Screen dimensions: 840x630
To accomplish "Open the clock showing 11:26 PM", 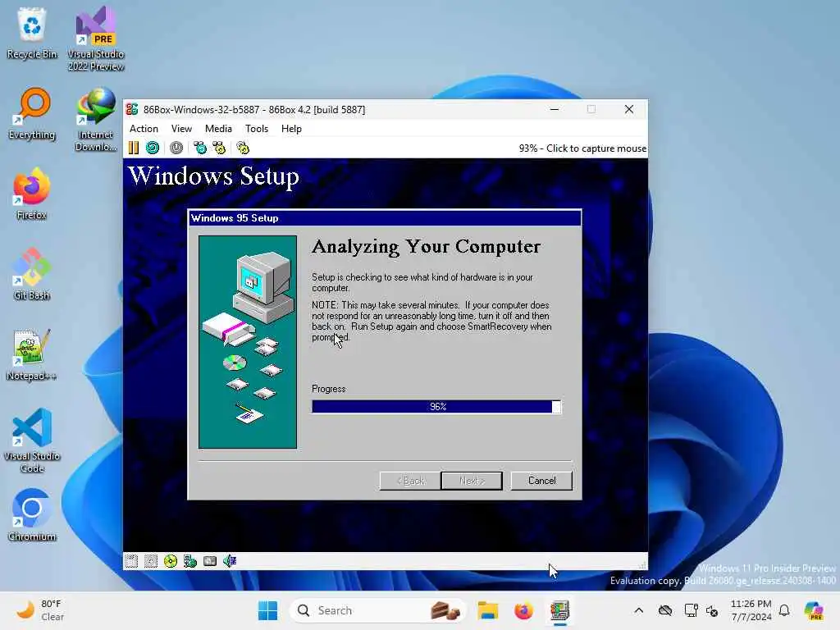I will pyautogui.click(x=751, y=610).
